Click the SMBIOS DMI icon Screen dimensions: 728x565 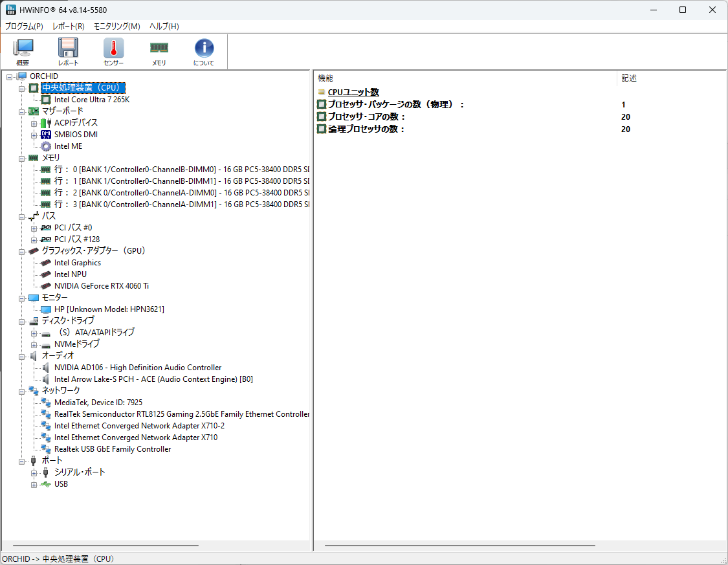[x=46, y=135]
